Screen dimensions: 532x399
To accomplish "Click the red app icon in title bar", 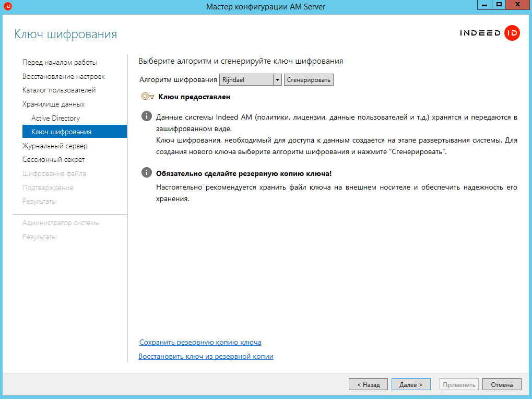I will (8, 6).
